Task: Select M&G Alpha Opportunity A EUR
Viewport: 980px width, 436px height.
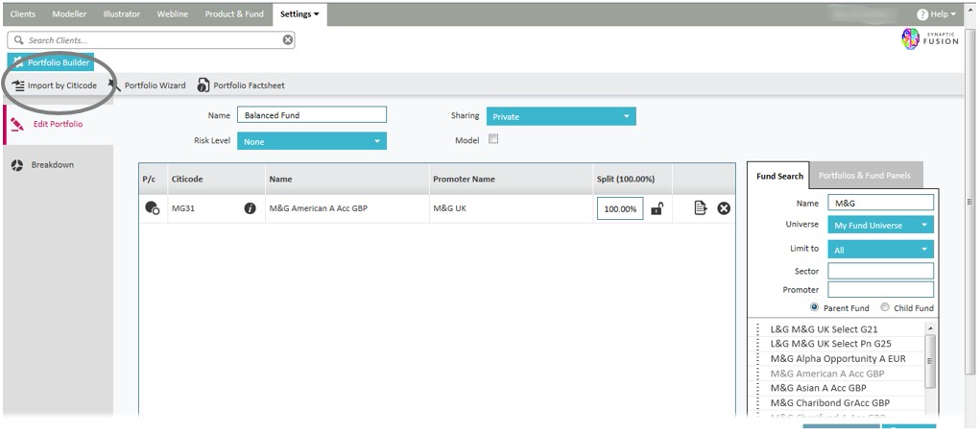Action: click(x=840, y=358)
